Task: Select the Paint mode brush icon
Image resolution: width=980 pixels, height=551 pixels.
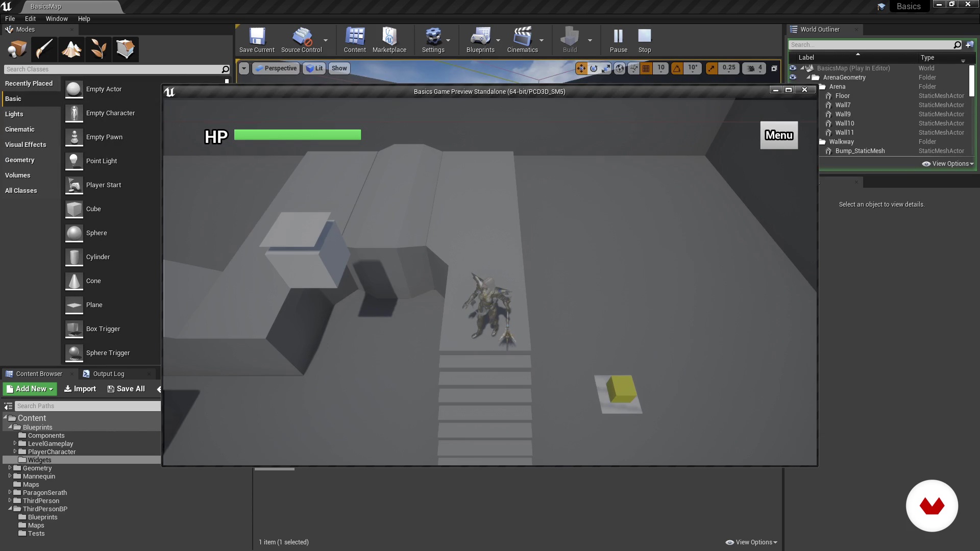Action: coord(44,49)
